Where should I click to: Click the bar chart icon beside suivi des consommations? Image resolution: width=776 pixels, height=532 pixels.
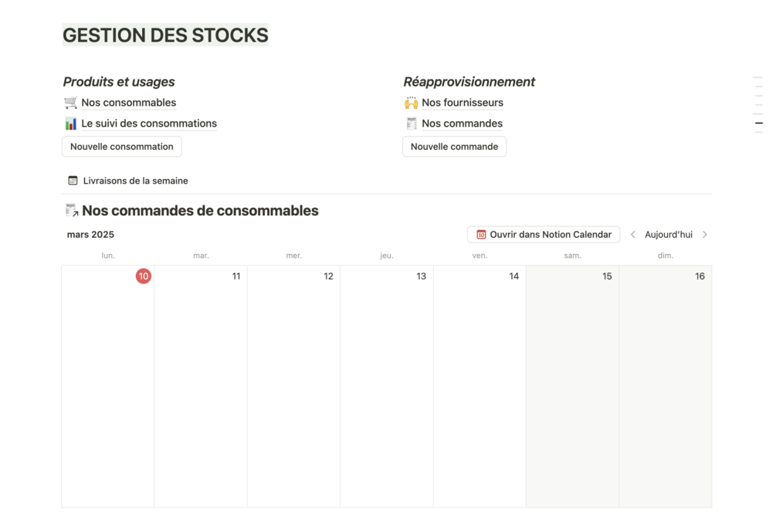(70, 124)
